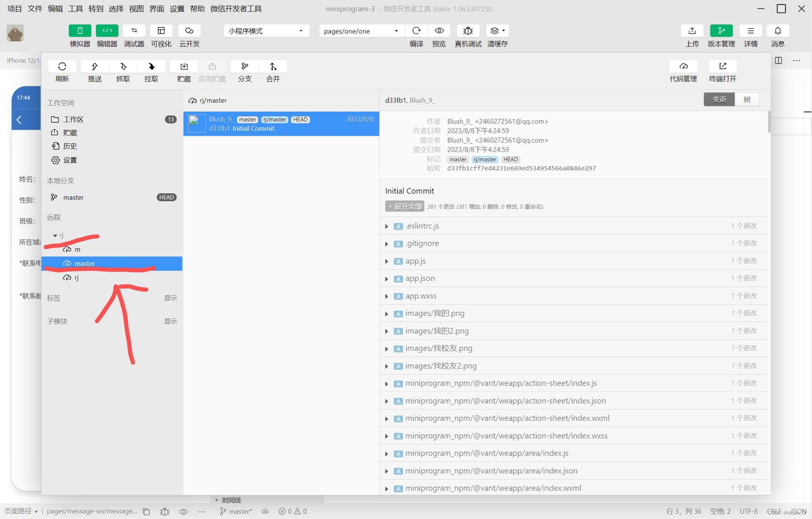
Task: Click the 展开全部 expand all button
Action: point(404,206)
